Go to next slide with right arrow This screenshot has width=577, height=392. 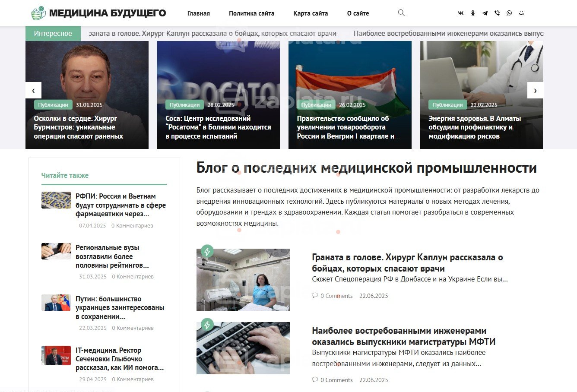pyautogui.click(x=535, y=90)
